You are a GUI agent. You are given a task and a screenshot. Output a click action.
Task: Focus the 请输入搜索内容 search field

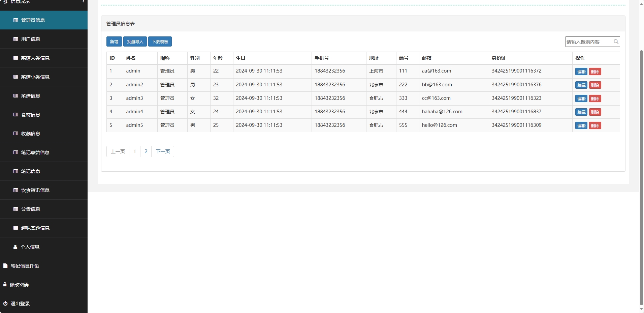pyautogui.click(x=588, y=41)
